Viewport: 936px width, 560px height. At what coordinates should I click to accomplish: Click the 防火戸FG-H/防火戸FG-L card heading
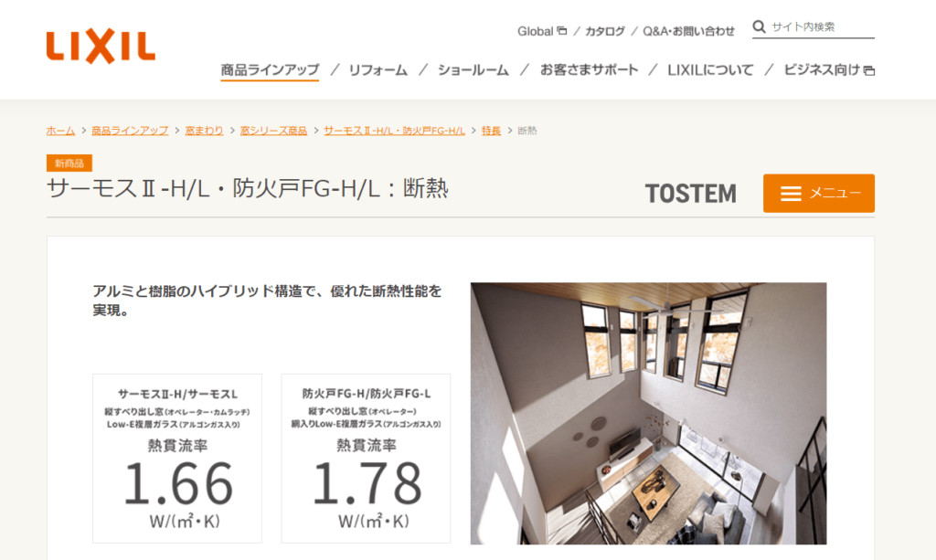pos(366,394)
